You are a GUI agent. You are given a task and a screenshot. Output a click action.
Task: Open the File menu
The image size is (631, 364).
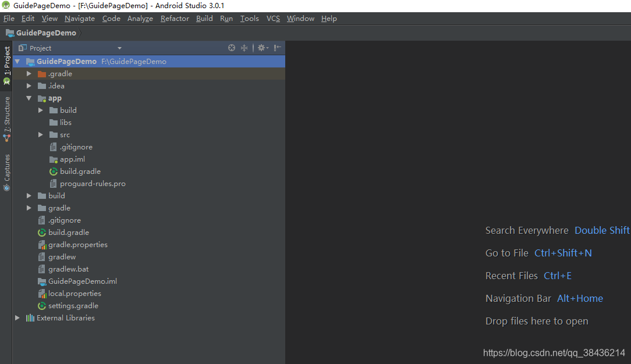pyautogui.click(x=9, y=19)
